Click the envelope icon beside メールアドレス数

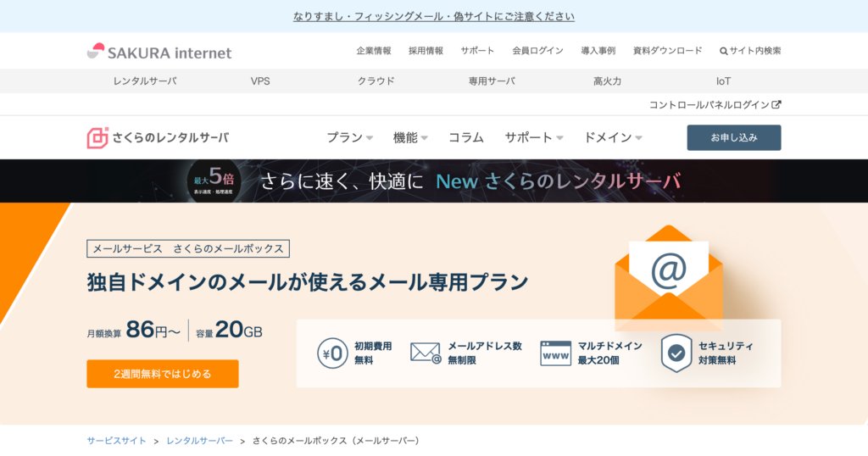pos(426,353)
